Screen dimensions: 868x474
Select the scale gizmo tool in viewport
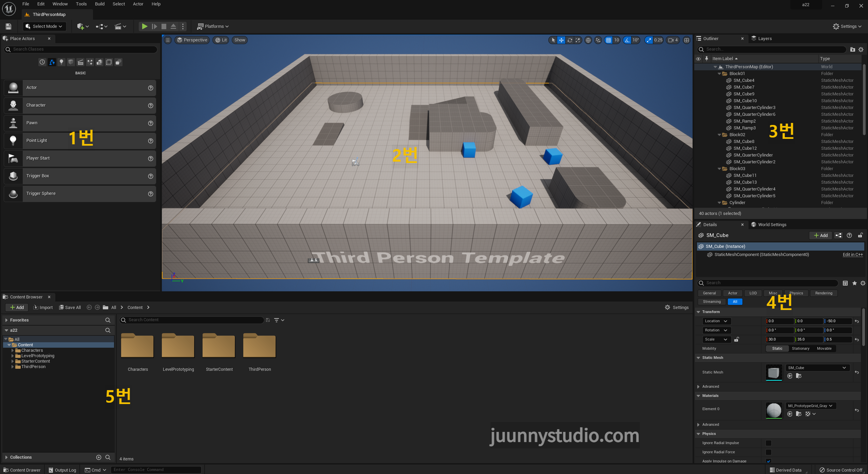coord(578,40)
